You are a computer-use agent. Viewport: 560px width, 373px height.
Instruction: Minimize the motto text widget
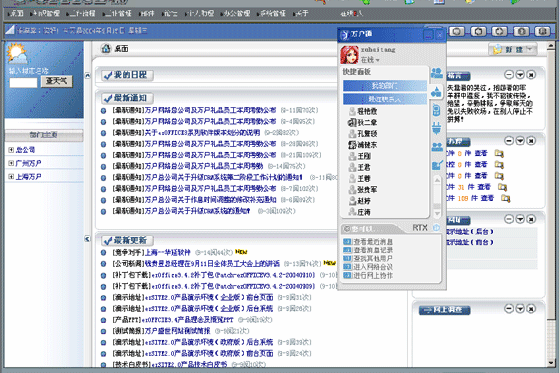(509, 75)
